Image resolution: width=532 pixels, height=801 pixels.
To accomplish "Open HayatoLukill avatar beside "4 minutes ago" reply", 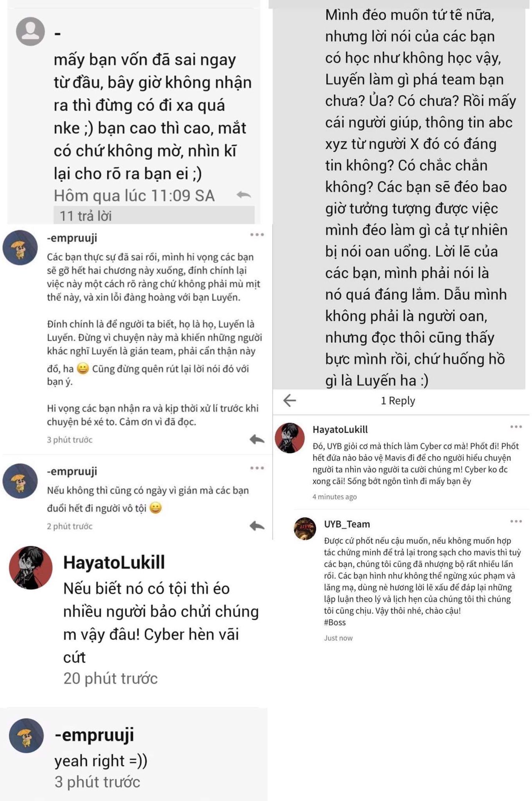I will coord(290,438).
